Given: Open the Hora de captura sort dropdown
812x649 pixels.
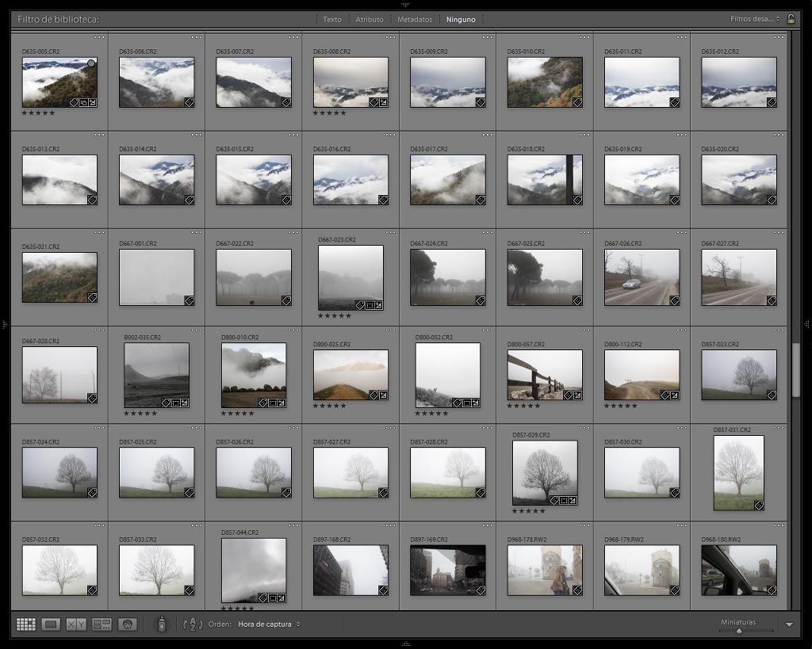Looking at the screenshot, I should tap(269, 624).
